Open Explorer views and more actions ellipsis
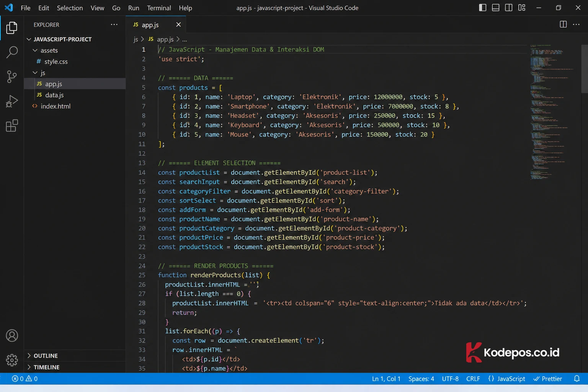This screenshot has height=392, width=588. click(114, 24)
